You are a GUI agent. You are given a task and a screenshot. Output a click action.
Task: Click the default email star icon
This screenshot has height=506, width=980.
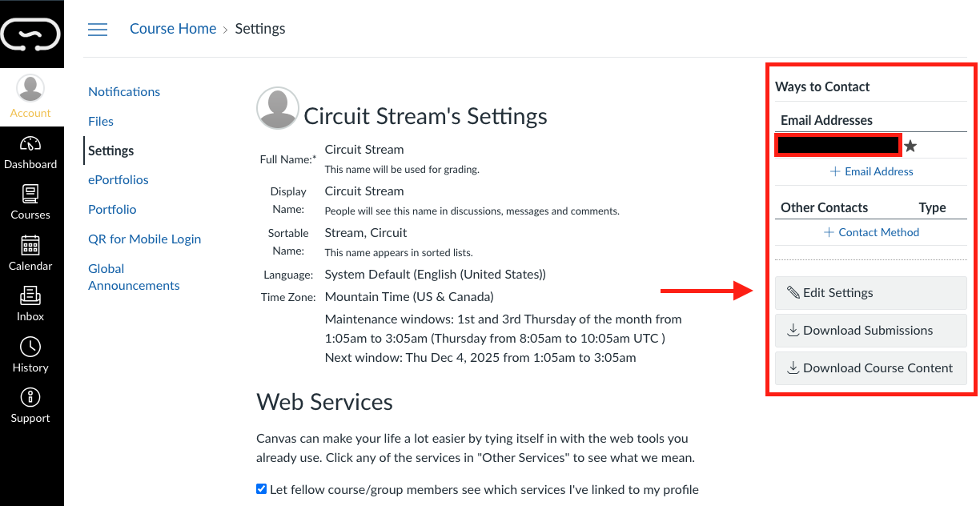pyautogui.click(x=910, y=146)
